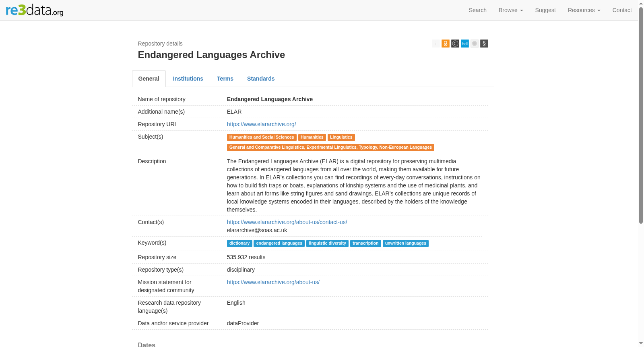The width and height of the screenshot is (644, 347).
Task: Open the Contact page
Action: 622,10
